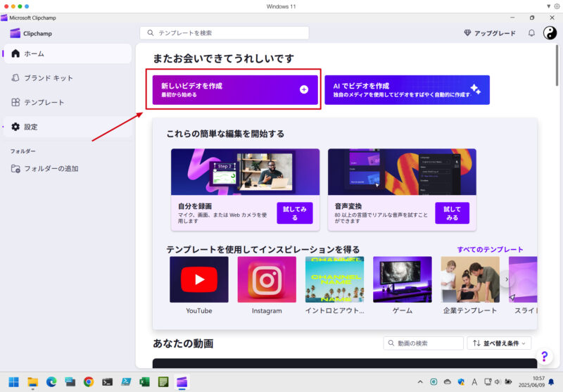Open 設定 in the sidebar
Image resolution: width=563 pixels, height=392 pixels.
(x=68, y=127)
